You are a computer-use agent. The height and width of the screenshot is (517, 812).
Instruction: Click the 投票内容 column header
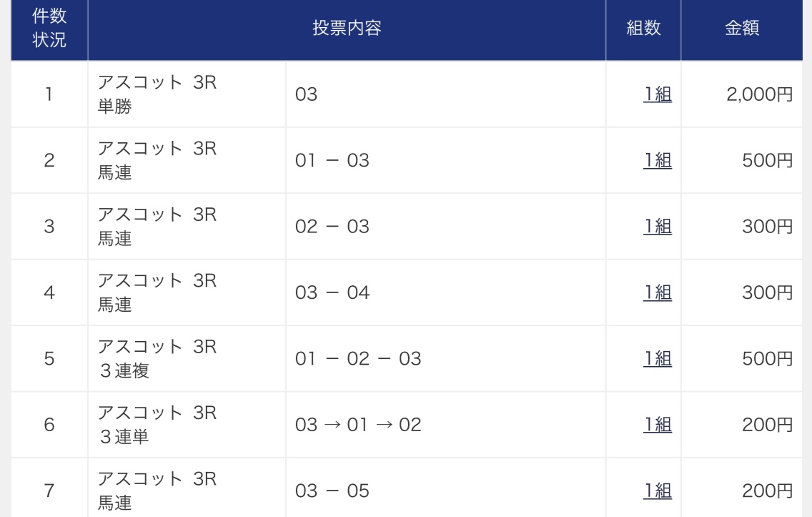pyautogui.click(x=347, y=29)
